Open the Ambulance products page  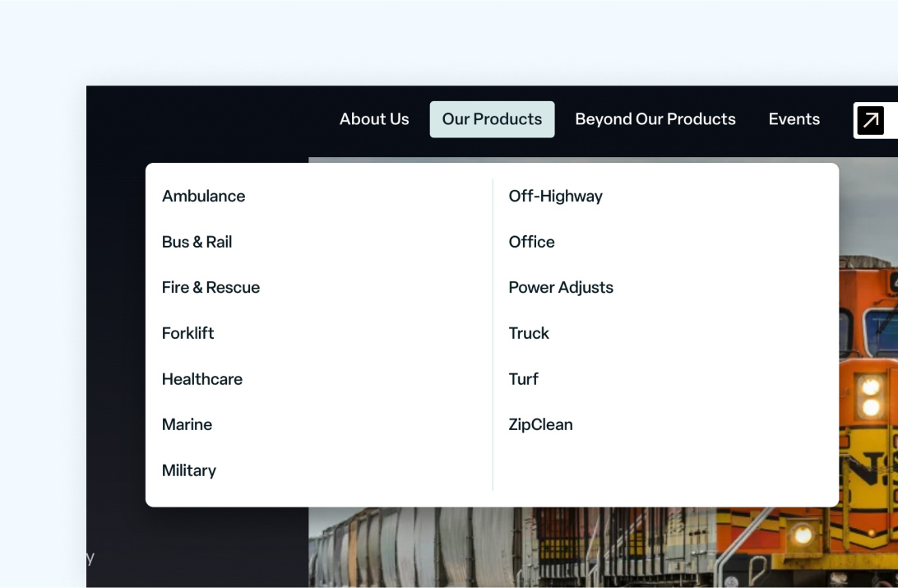pos(204,196)
